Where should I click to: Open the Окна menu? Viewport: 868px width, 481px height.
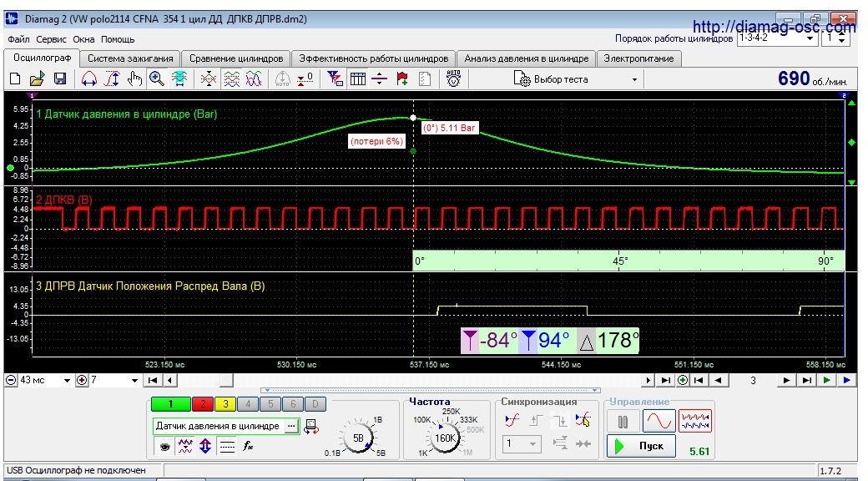(x=83, y=39)
